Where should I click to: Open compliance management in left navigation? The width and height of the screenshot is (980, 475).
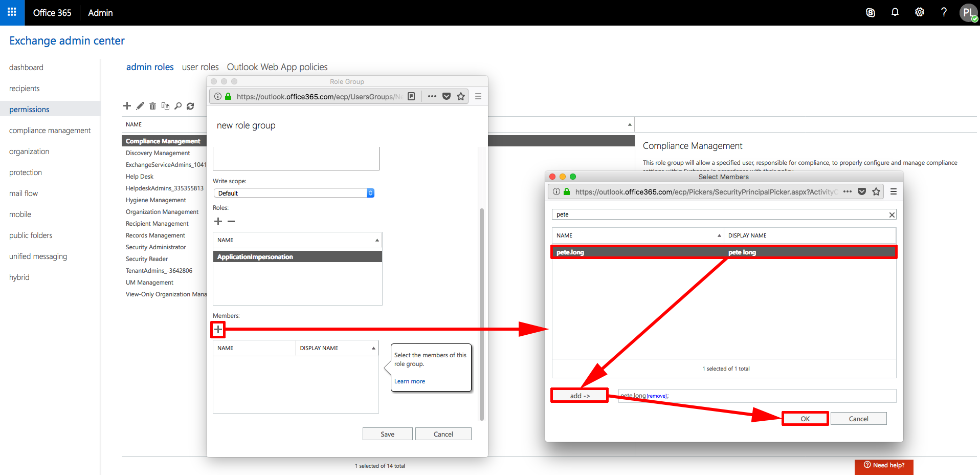pos(50,131)
